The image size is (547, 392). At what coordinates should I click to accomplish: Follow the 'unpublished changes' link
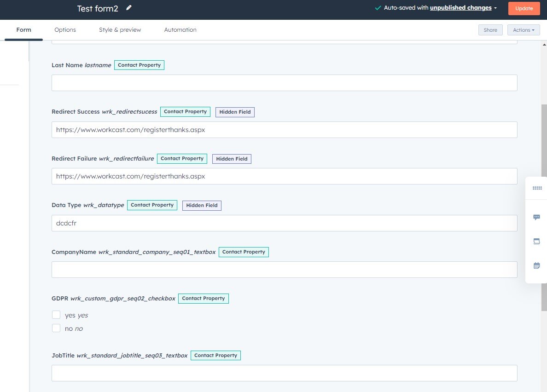[x=460, y=8]
